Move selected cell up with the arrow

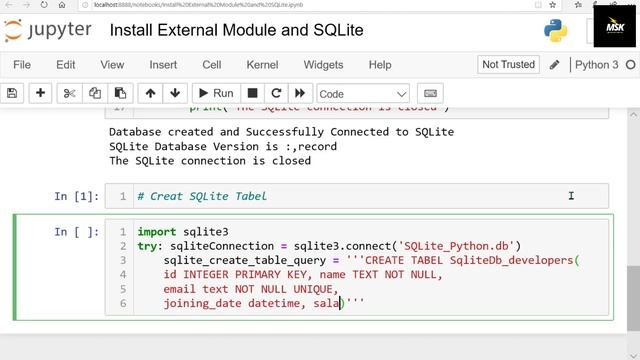click(150, 93)
